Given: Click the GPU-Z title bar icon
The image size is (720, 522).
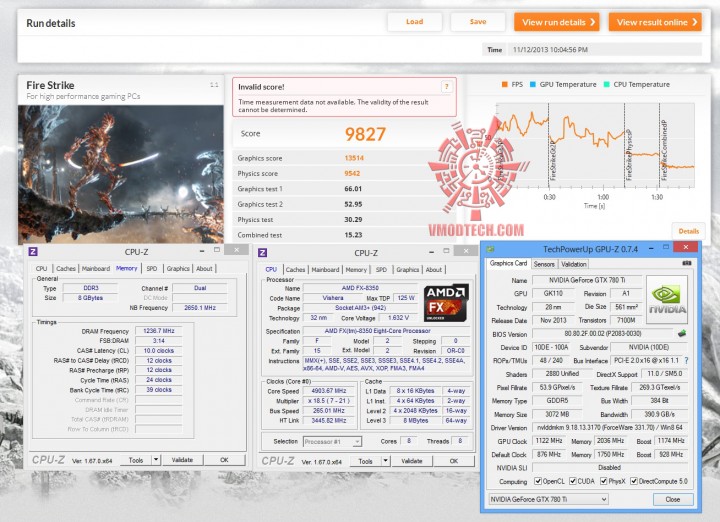Looking at the screenshot, I should point(490,249).
